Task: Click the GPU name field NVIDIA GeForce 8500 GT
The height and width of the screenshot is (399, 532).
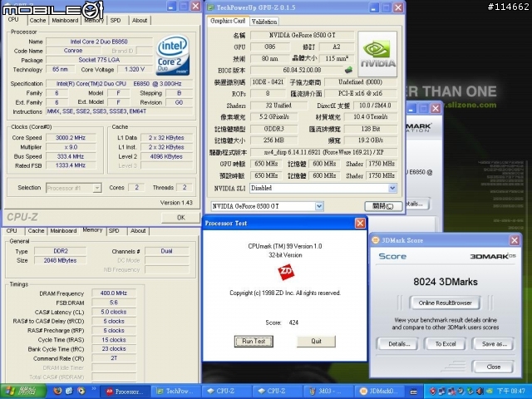Action: pyautogui.click(x=302, y=35)
